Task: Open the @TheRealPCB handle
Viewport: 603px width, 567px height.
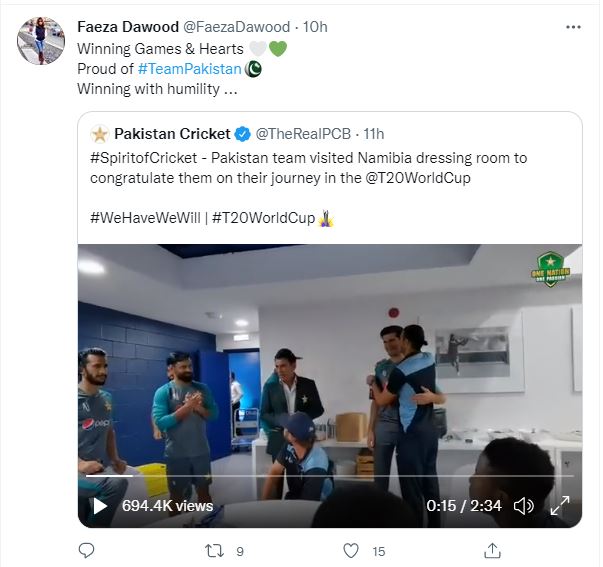Action: [x=306, y=134]
